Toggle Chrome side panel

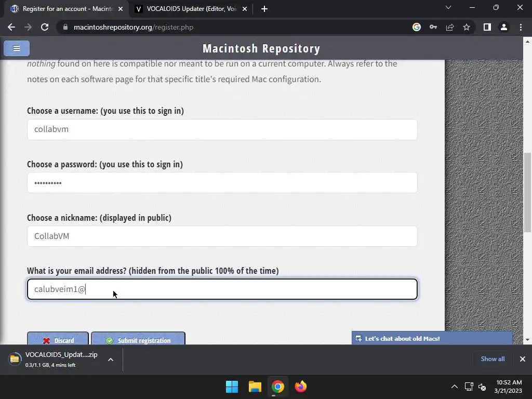[487, 27]
